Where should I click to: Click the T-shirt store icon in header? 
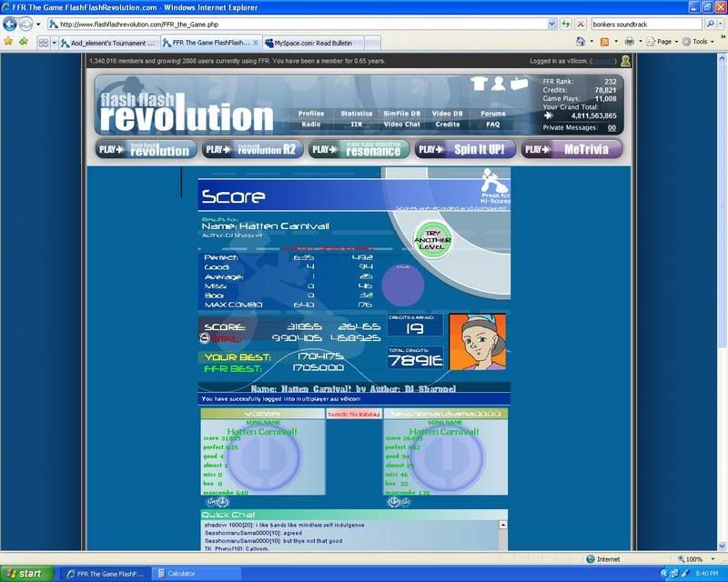tap(480, 83)
